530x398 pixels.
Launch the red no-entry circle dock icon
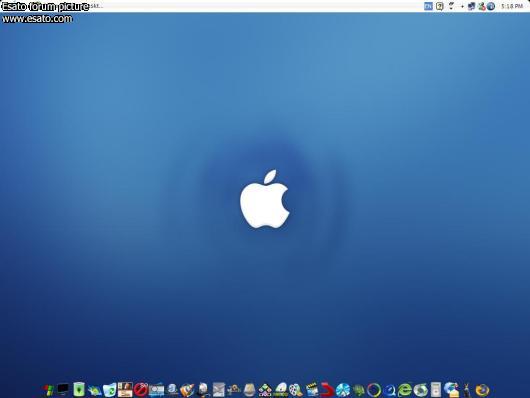[141, 390]
